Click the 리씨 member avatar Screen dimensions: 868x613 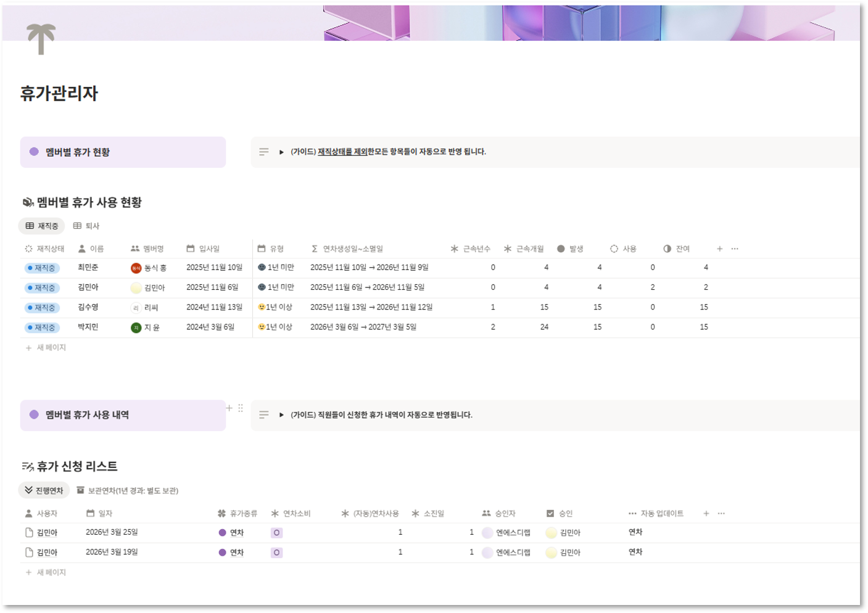coord(136,308)
